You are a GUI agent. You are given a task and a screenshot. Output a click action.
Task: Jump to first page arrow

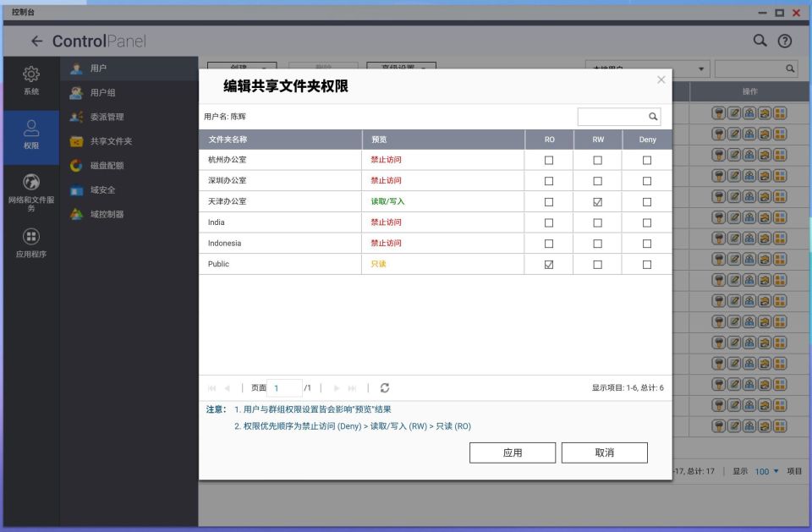pos(211,388)
